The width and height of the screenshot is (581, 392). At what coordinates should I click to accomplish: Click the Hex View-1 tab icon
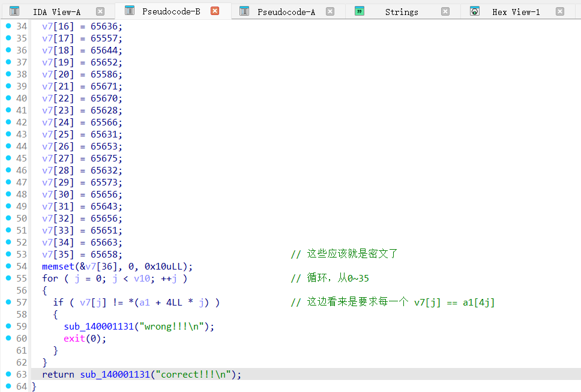[475, 11]
